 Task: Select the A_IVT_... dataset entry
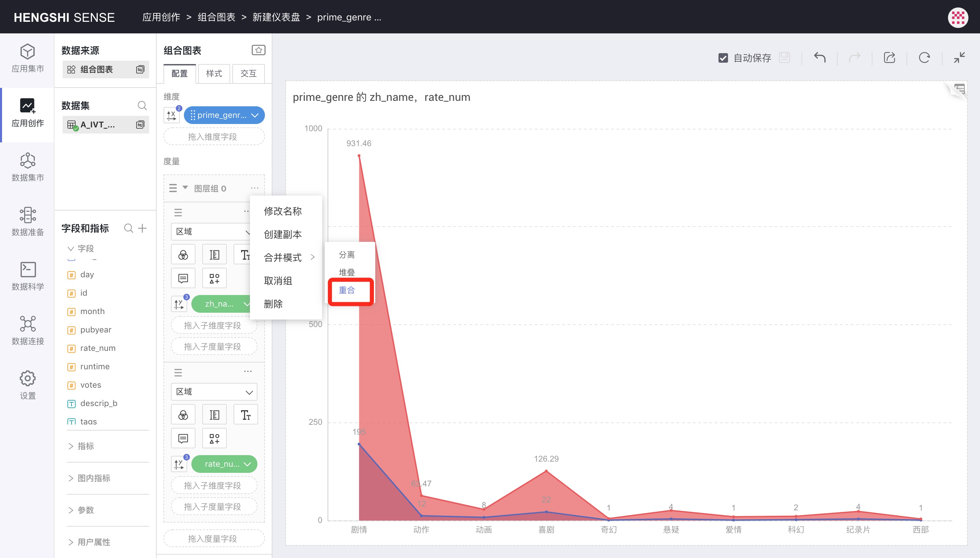[x=105, y=125]
